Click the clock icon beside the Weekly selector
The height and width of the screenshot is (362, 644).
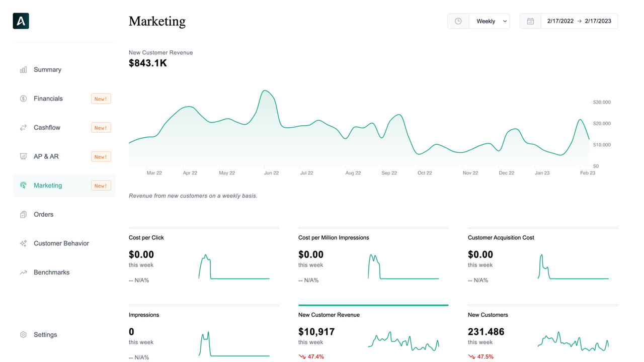[x=458, y=21]
